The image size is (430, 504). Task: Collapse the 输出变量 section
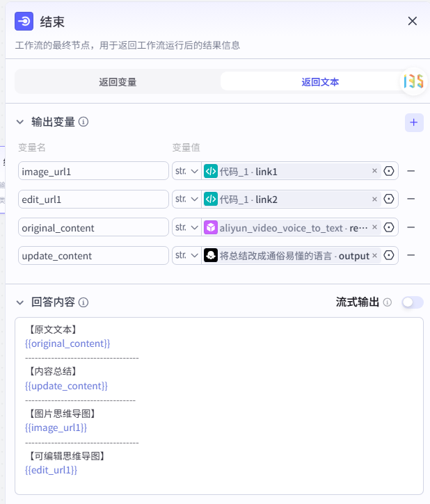[x=20, y=122]
